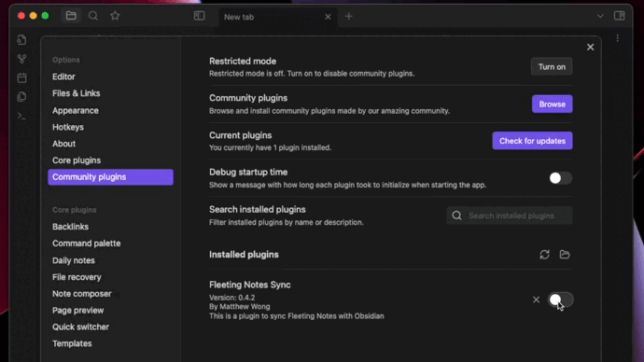Focus the Search installed plugins field

click(510, 216)
